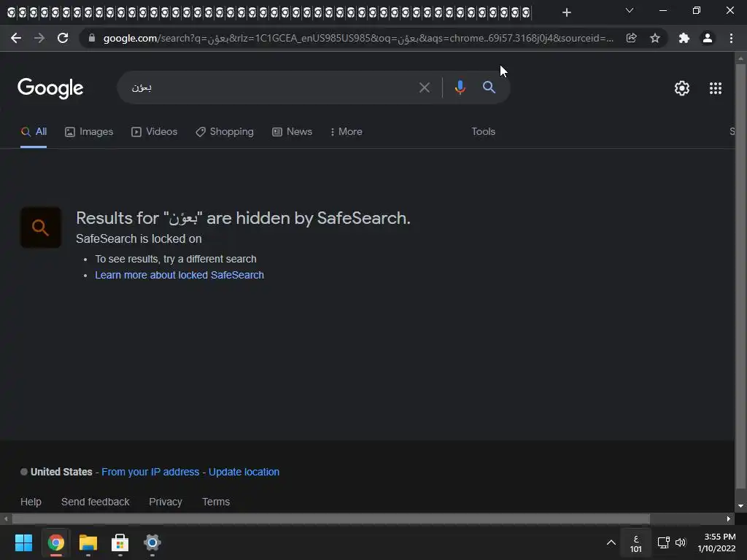The width and height of the screenshot is (747, 560).
Task: Expand the More search options
Action: [347, 132]
